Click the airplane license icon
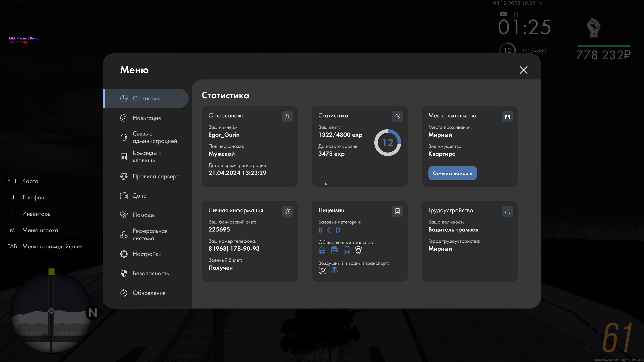 322,271
